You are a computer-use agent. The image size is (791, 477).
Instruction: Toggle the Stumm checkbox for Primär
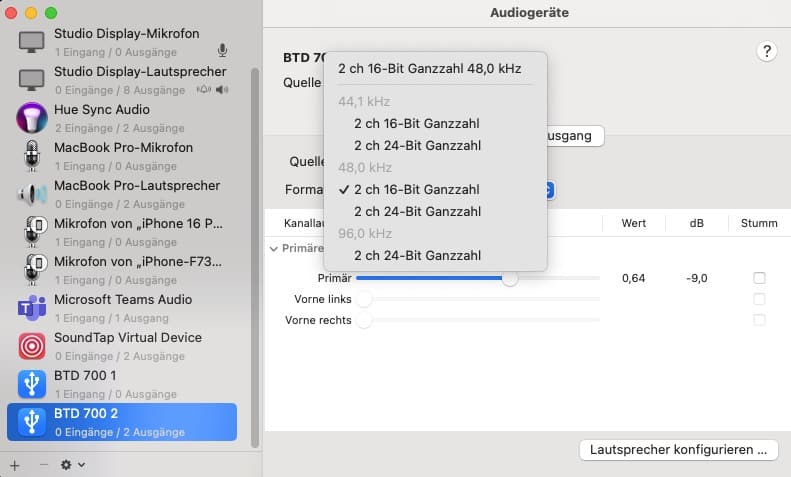pyautogui.click(x=759, y=278)
